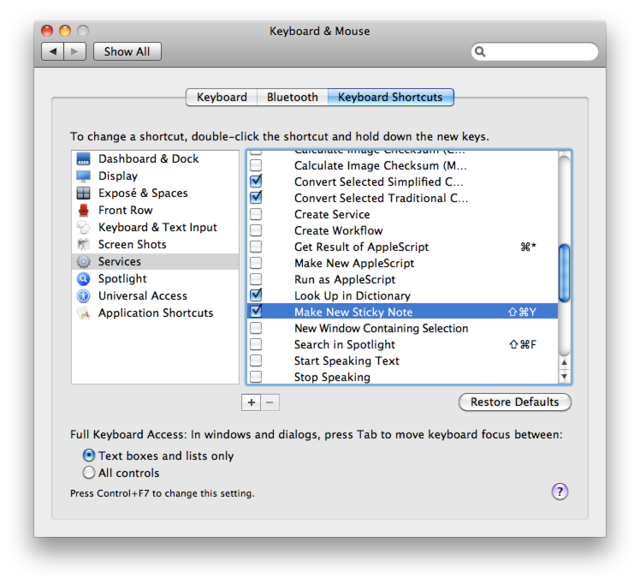640x584 pixels.
Task: Uncheck Convert Selected Simplified C... checkbox
Action: pyautogui.click(x=256, y=181)
